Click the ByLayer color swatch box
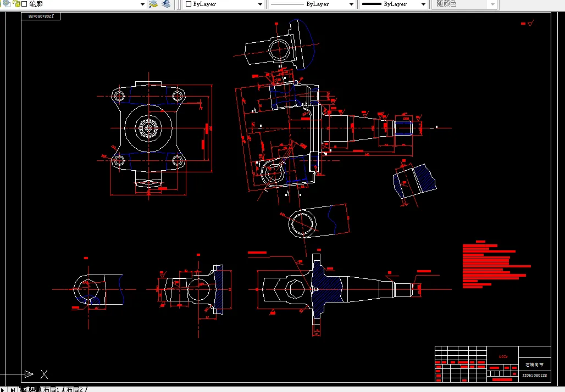This screenshot has height=392, width=565. (189, 4)
